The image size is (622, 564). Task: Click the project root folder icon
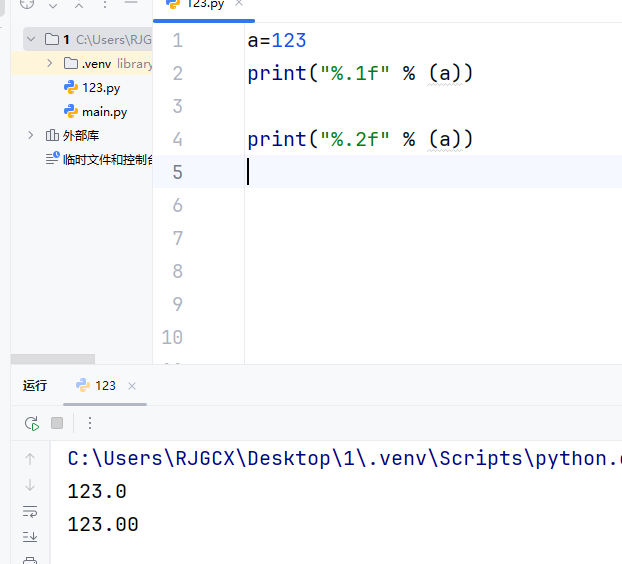(52, 39)
